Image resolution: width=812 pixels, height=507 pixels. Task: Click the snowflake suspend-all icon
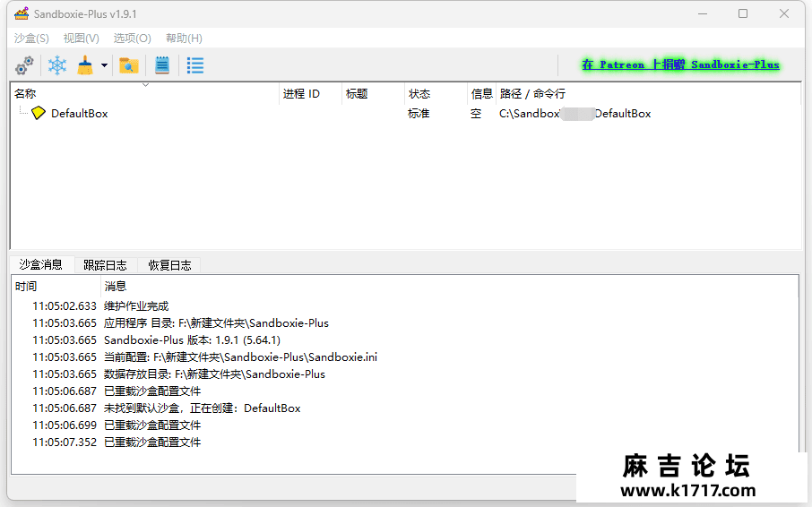click(x=57, y=65)
